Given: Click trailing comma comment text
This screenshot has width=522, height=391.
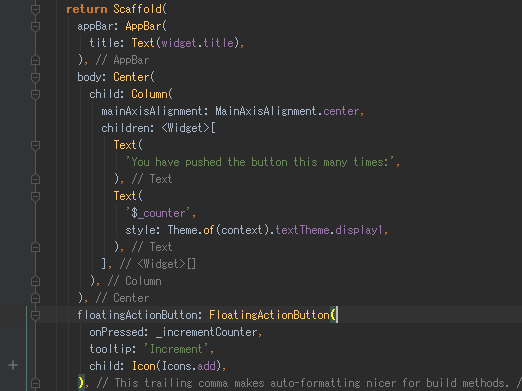Looking at the screenshot, I should (x=309, y=383).
